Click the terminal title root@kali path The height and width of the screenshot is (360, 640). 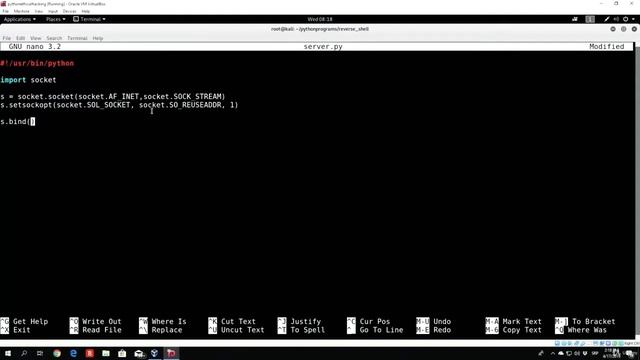pyautogui.click(x=320, y=29)
